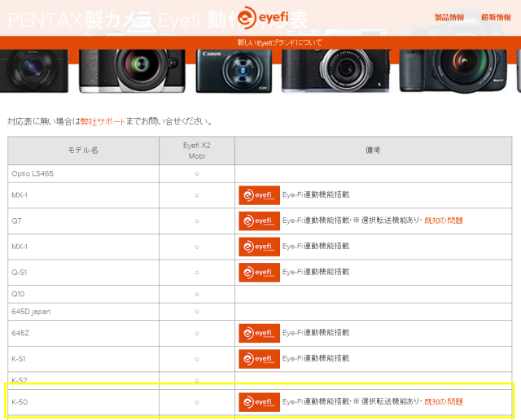521x420 pixels.
Task: Click the 既知の問題 link in the K-50 row
Action: pos(443,402)
